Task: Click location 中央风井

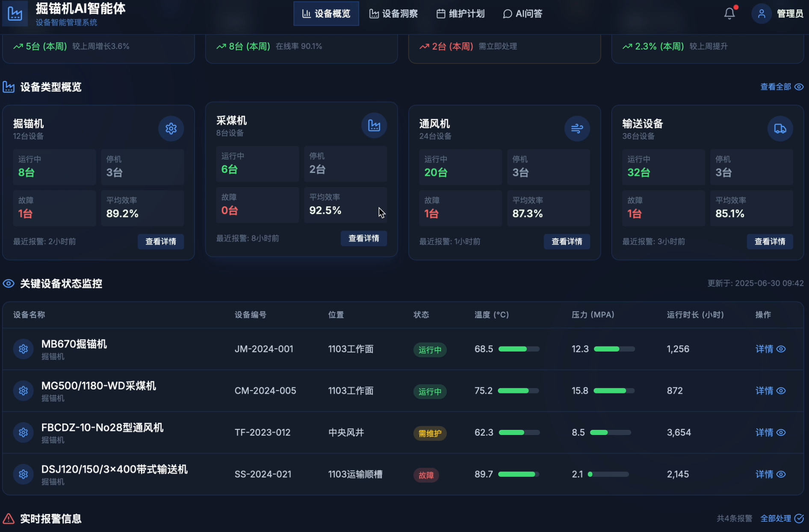Action: point(346,432)
